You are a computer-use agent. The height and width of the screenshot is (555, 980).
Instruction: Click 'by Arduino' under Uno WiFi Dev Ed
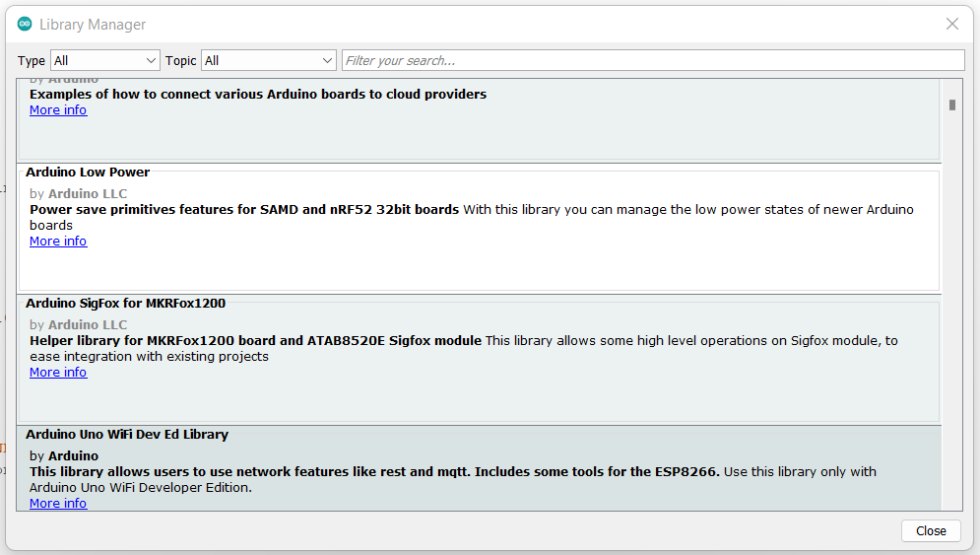coord(64,456)
